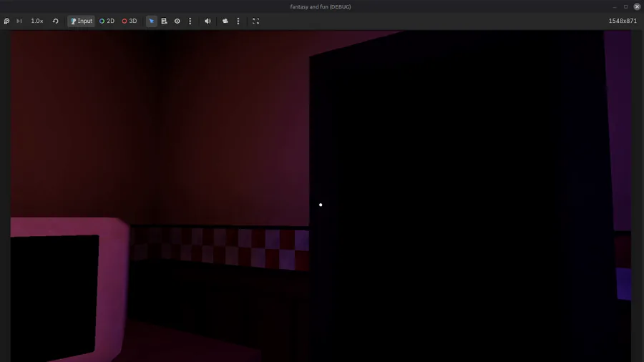Click the list select tool icon
The width and height of the screenshot is (644, 362).
click(165, 21)
